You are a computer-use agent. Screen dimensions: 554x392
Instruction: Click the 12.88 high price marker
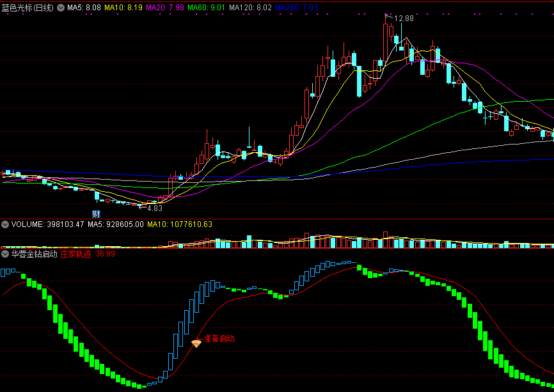[x=404, y=19]
